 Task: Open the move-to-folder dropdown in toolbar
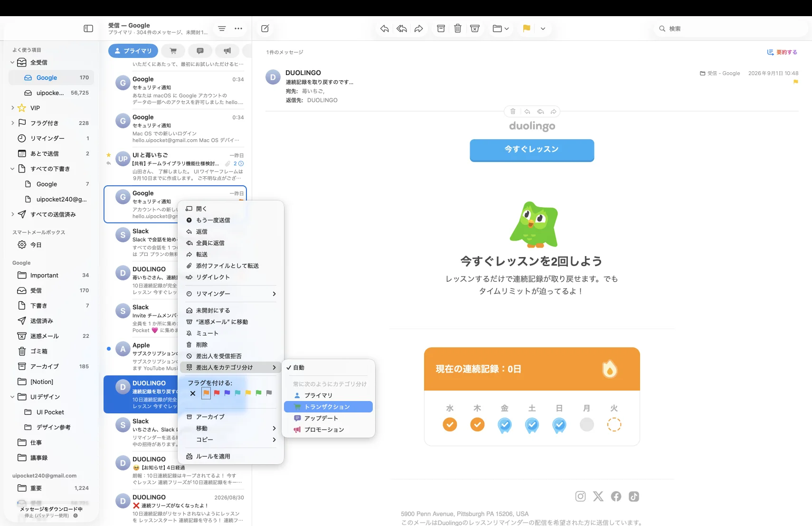(x=501, y=29)
